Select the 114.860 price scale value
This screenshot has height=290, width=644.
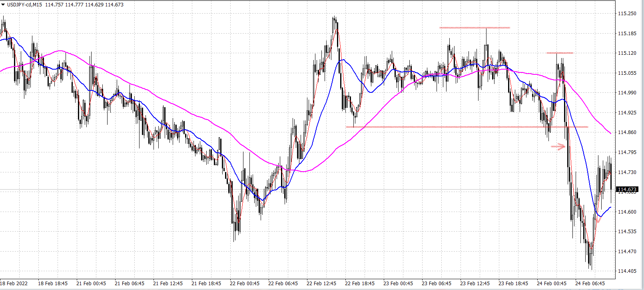coord(627,132)
